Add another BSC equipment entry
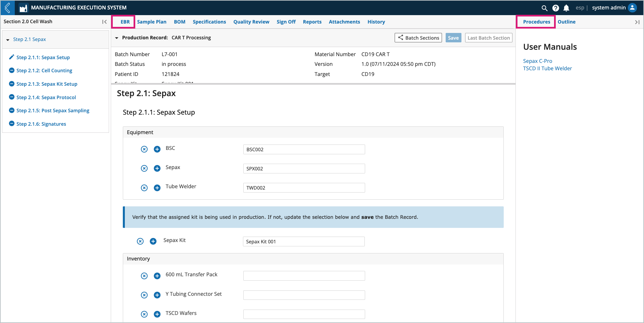Image resolution: width=644 pixels, height=323 pixels. pyautogui.click(x=157, y=149)
